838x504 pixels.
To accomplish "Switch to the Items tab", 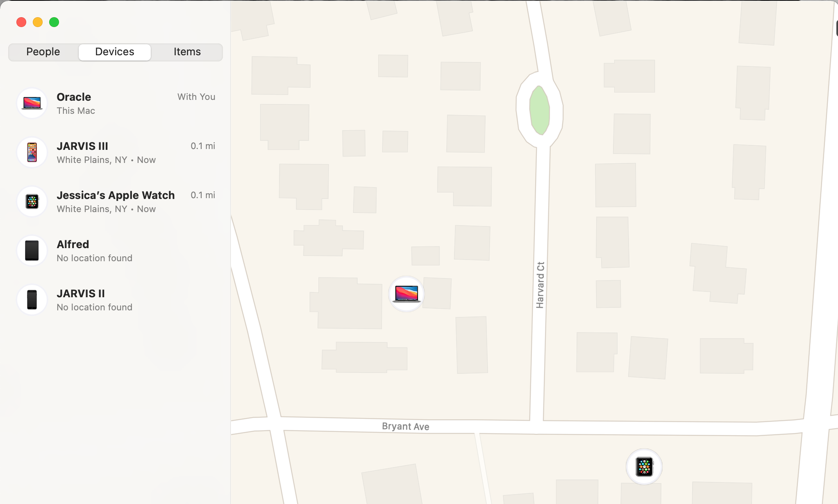I will (187, 52).
